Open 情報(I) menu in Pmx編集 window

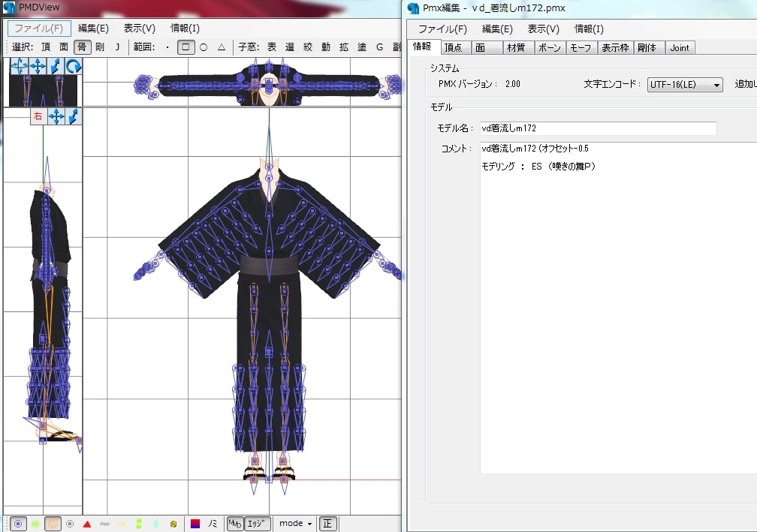589,29
